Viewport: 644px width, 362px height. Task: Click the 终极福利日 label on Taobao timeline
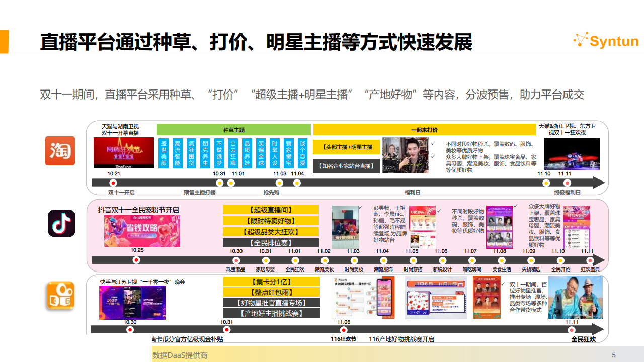[x=567, y=192]
